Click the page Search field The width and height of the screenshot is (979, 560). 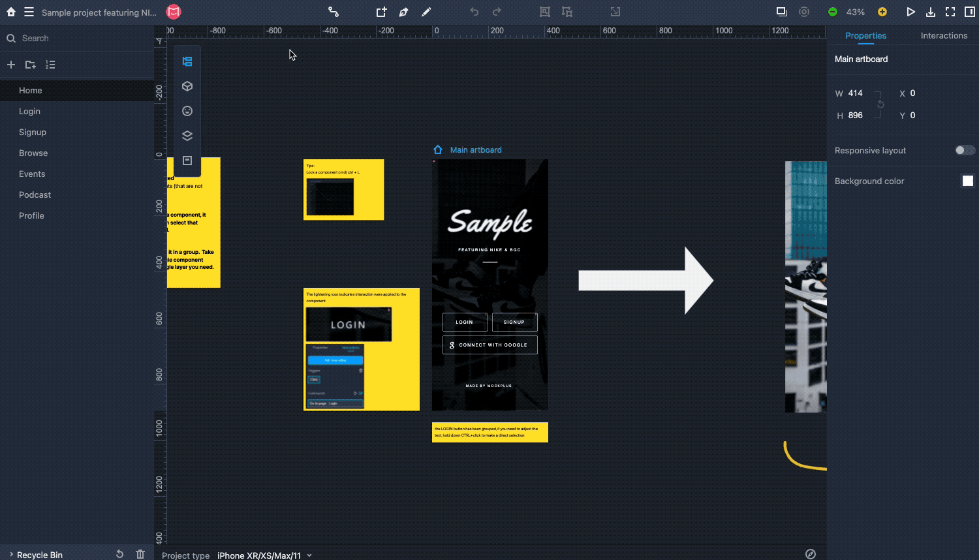(77, 39)
